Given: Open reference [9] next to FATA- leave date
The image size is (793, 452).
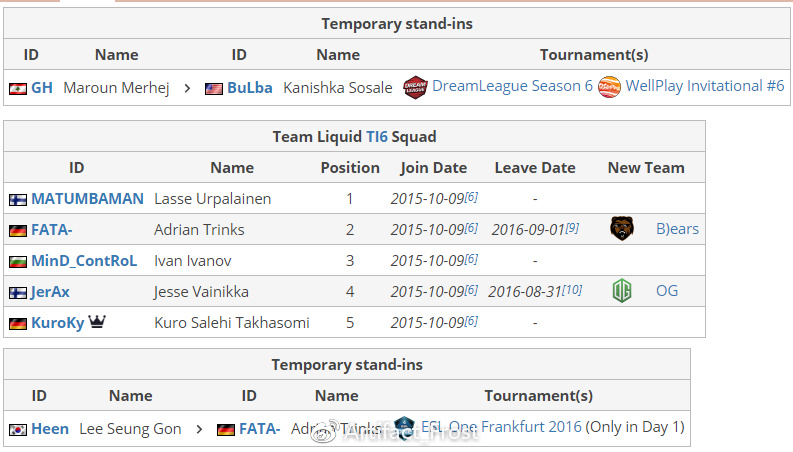Looking at the screenshot, I should tap(572, 227).
